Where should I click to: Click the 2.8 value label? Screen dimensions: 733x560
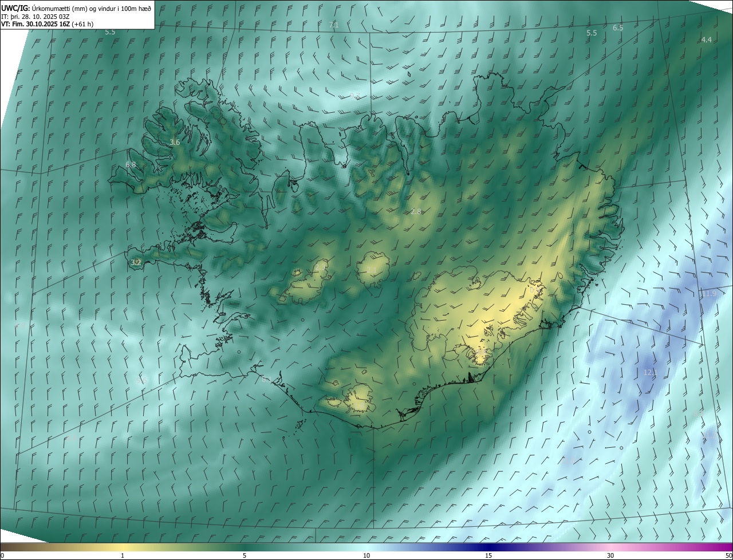(x=416, y=211)
